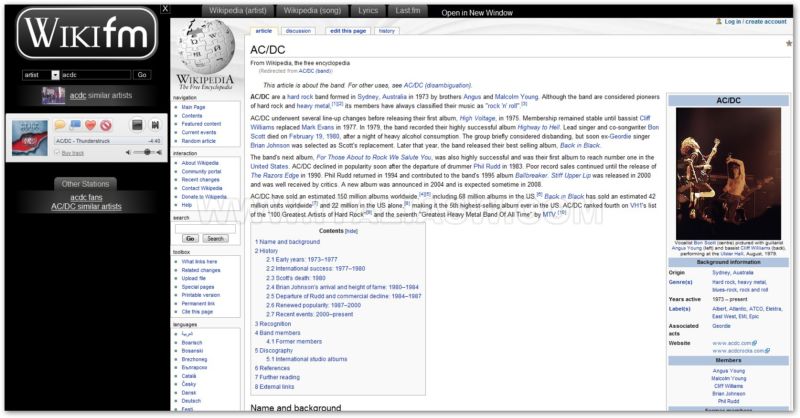The height and width of the screenshot is (418, 800).
Task: Click the Wikipedia sidebar Go button
Action: pos(190,239)
